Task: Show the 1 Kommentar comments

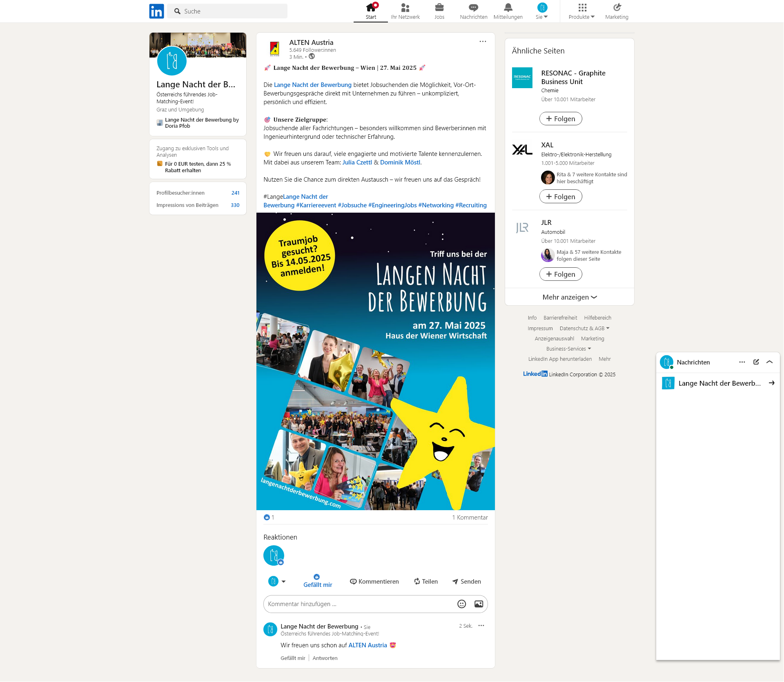Action: tap(470, 518)
